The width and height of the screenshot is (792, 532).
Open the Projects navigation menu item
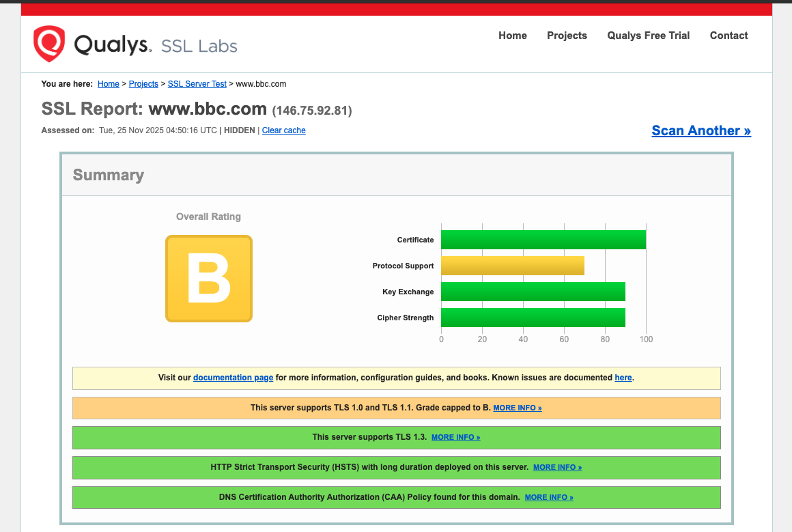click(567, 36)
